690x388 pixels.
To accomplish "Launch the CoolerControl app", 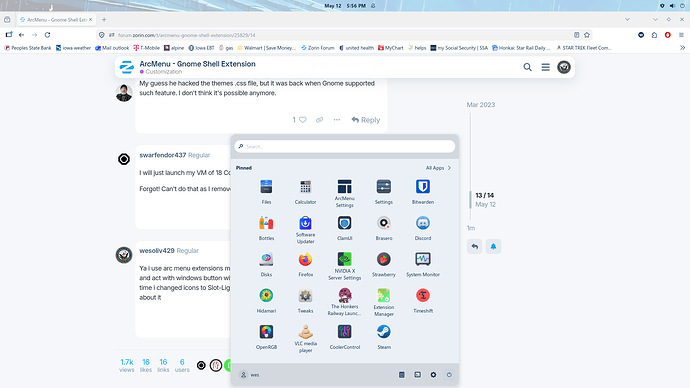I will click(345, 337).
